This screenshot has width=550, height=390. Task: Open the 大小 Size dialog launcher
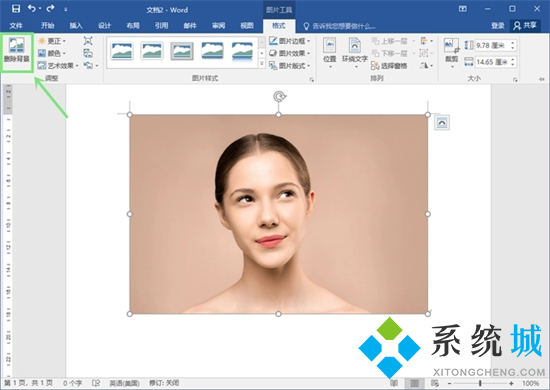[515, 80]
